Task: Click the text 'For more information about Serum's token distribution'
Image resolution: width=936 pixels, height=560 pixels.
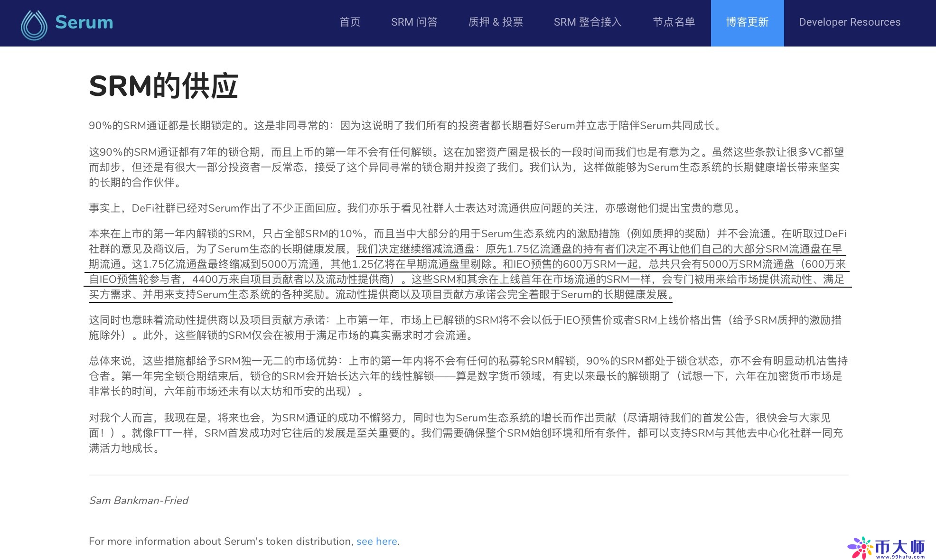Action: click(221, 541)
